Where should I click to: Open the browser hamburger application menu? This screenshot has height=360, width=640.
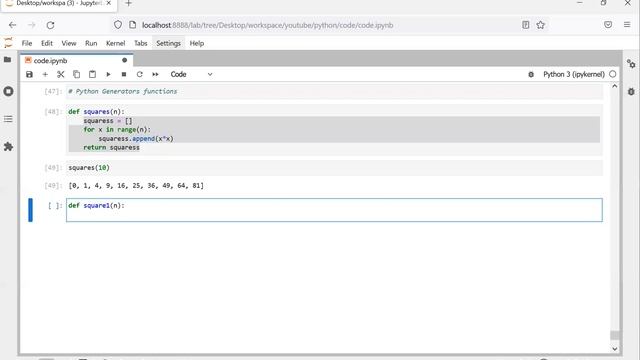tap(627, 25)
